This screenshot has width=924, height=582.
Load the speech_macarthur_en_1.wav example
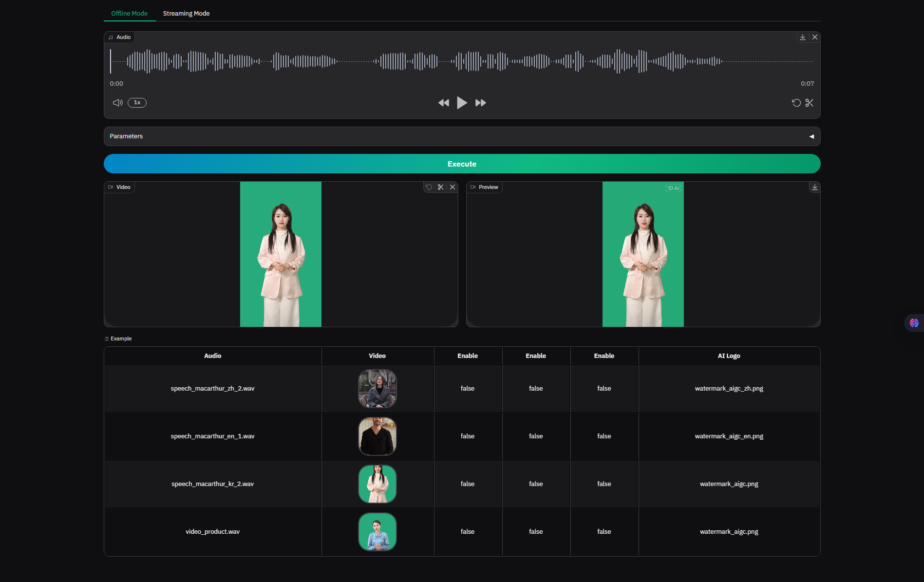tap(212, 436)
